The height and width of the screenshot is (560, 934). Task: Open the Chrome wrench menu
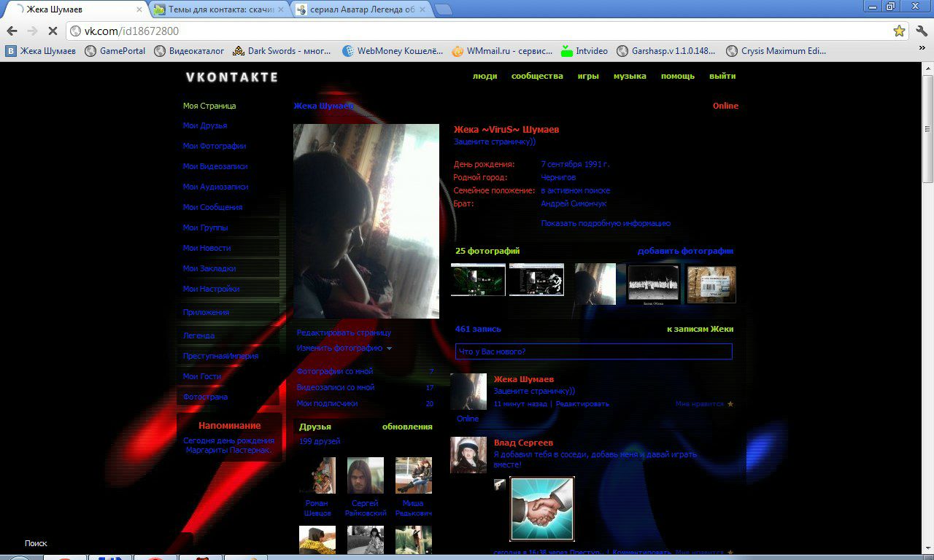(x=921, y=31)
